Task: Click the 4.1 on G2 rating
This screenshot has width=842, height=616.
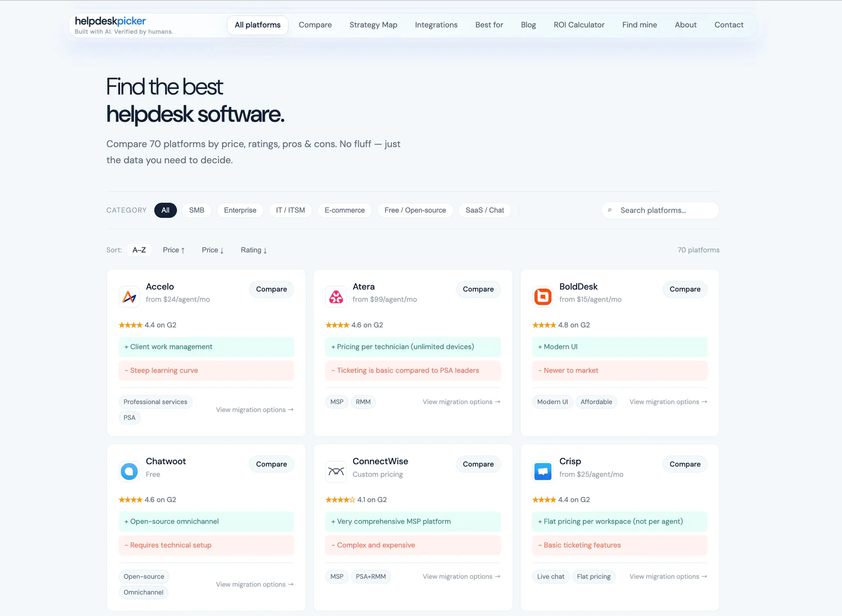Action: [x=356, y=500]
